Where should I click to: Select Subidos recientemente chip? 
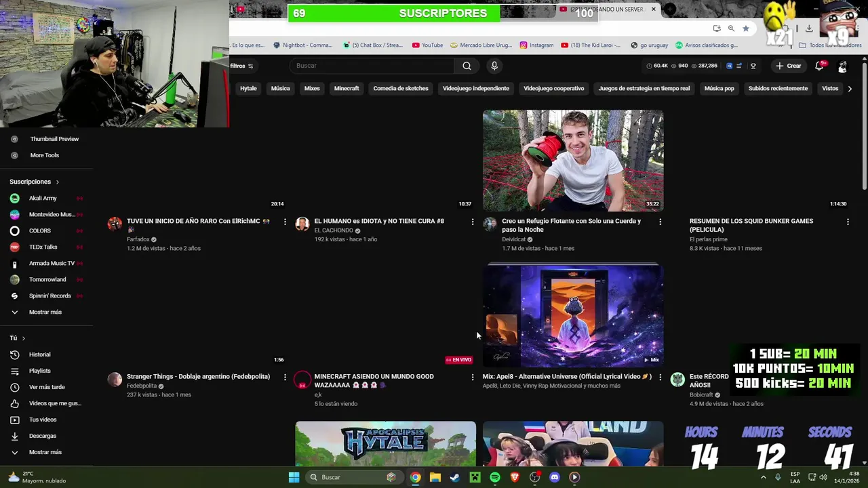tap(778, 88)
